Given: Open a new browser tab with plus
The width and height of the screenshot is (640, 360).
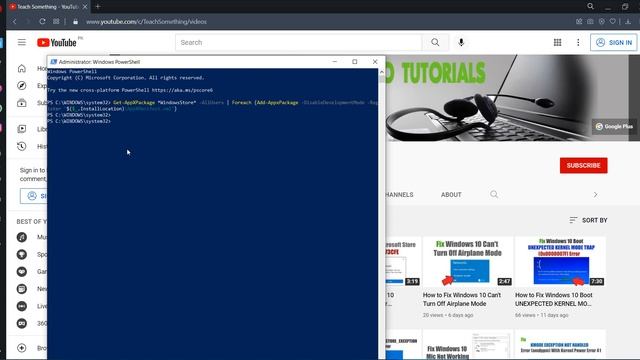Looking at the screenshot, I should pos(98,7).
